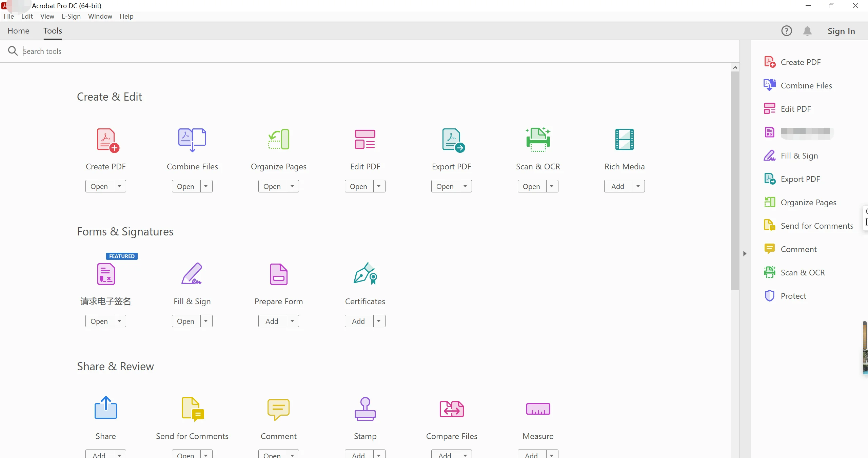
Task: Open the E-Sign menu
Action: coord(71,16)
